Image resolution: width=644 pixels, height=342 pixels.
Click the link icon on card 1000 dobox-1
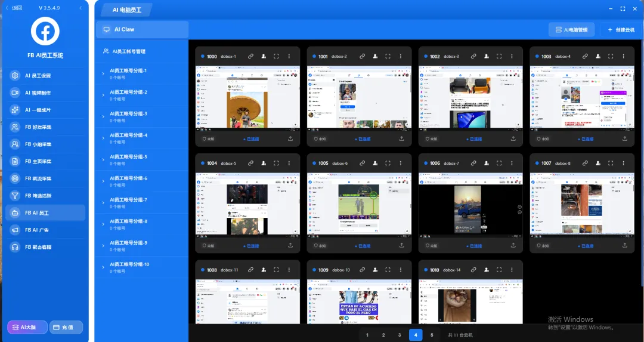pyautogui.click(x=250, y=56)
